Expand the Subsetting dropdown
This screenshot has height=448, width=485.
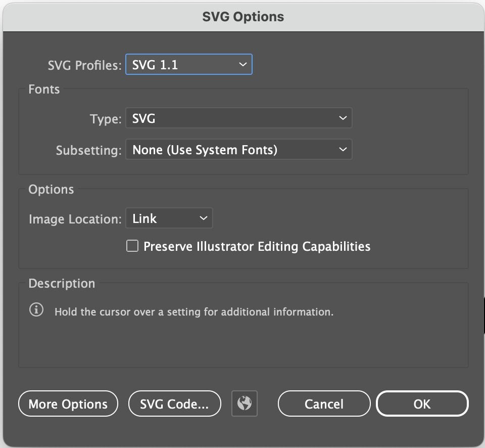click(239, 150)
